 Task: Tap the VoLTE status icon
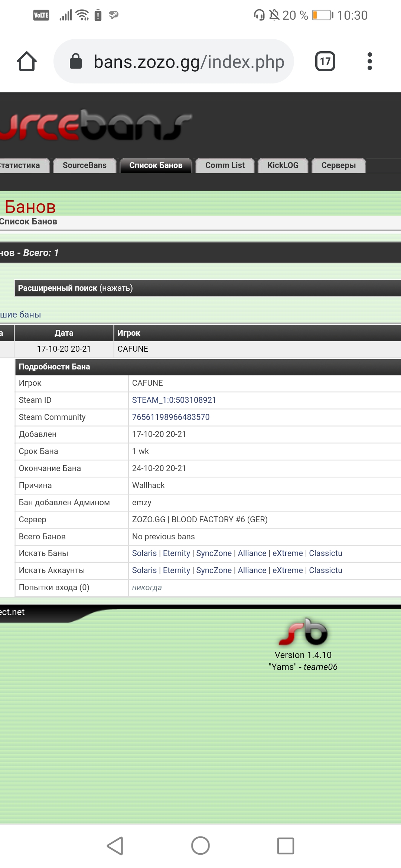pos(41,15)
